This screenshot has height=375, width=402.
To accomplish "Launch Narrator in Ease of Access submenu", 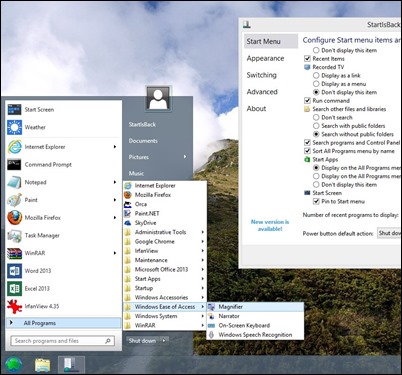I will coord(255,316).
